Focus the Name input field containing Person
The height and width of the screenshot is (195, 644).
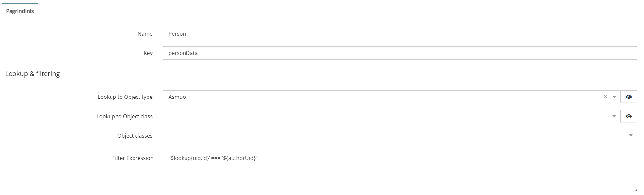(400, 34)
